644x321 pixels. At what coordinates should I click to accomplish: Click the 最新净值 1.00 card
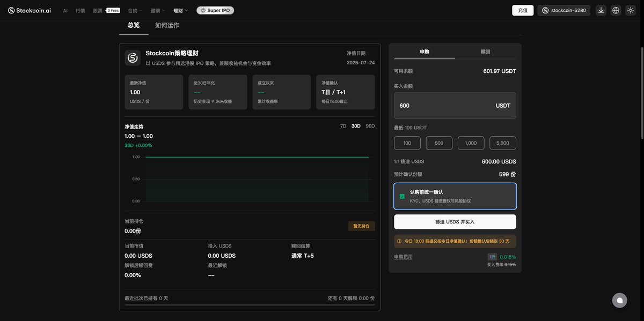coord(154,92)
